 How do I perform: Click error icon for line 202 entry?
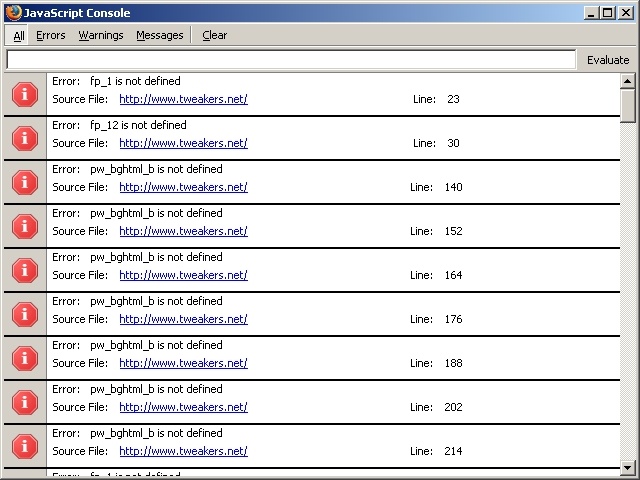point(25,402)
